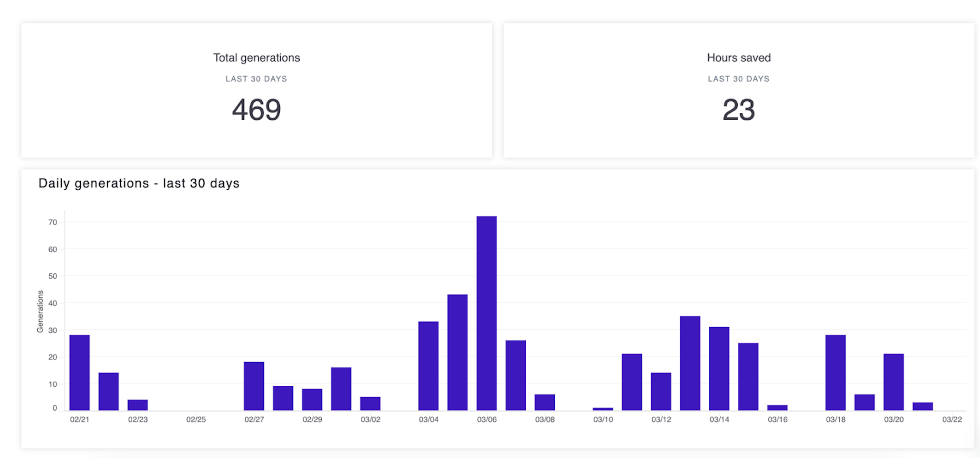Click the bar for 03/04

pos(428,366)
